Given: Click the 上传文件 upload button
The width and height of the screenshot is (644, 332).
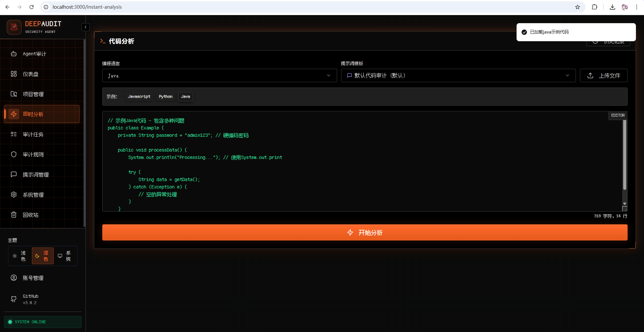Looking at the screenshot, I should pyautogui.click(x=603, y=75).
